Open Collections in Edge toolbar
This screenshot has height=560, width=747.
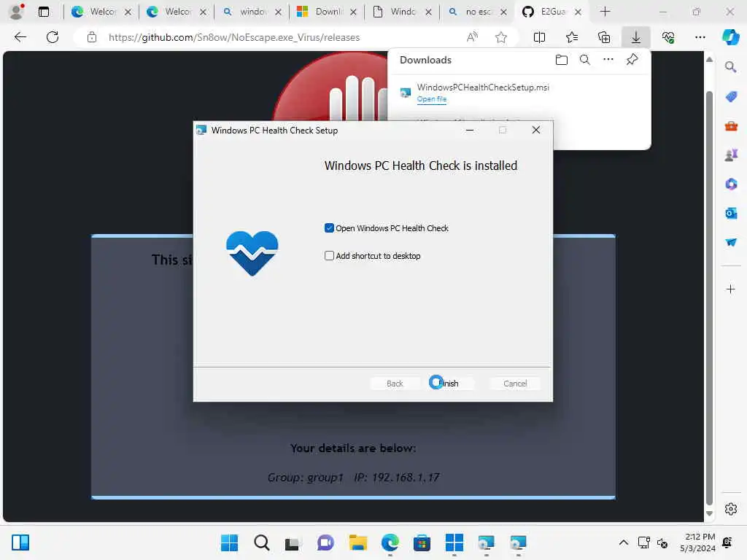click(603, 37)
